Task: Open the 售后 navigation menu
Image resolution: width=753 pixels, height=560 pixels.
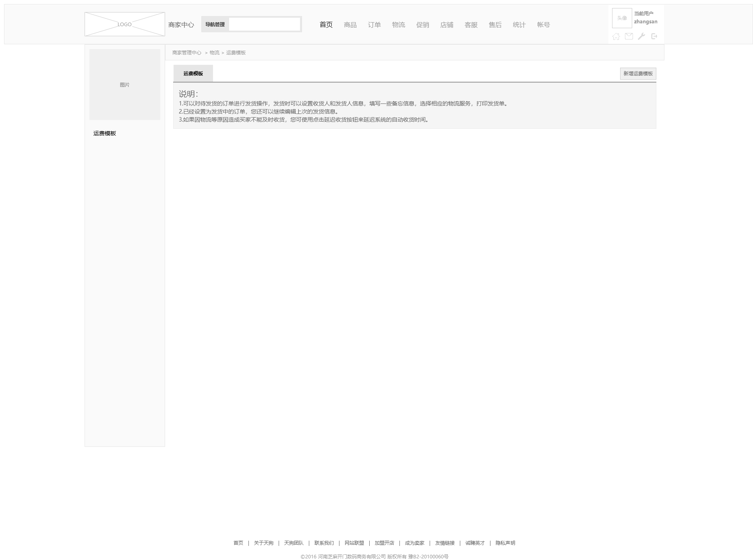Action: point(495,25)
